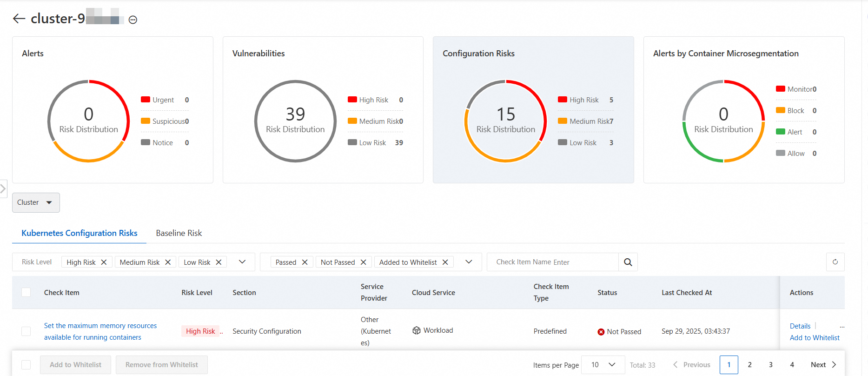Change items per page dropdown
Image resolution: width=868 pixels, height=376 pixels.
point(603,365)
